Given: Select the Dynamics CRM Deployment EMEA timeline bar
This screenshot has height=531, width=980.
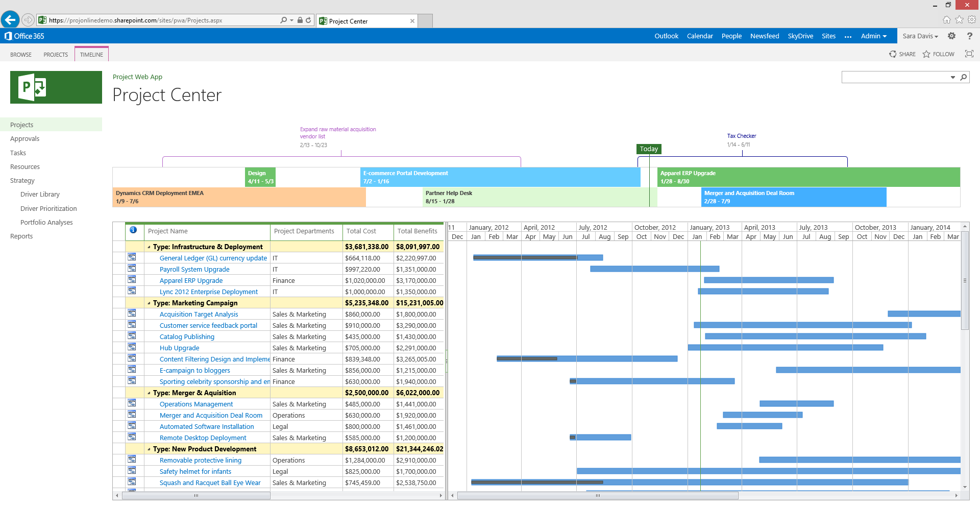Looking at the screenshot, I should click(x=239, y=197).
